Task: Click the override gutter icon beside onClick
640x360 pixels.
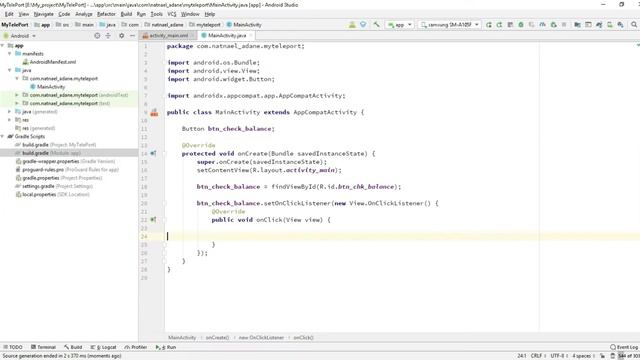Action: 153,220
